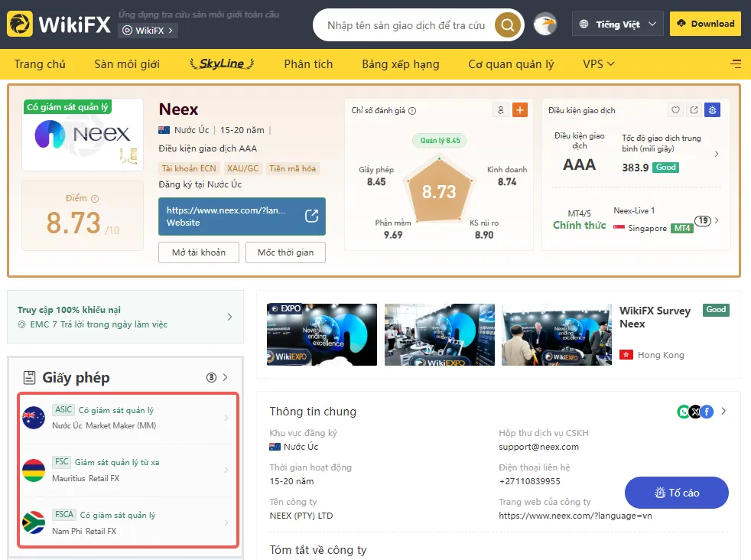Open the Neex website link button
The height and width of the screenshot is (560, 751).
[x=242, y=216]
